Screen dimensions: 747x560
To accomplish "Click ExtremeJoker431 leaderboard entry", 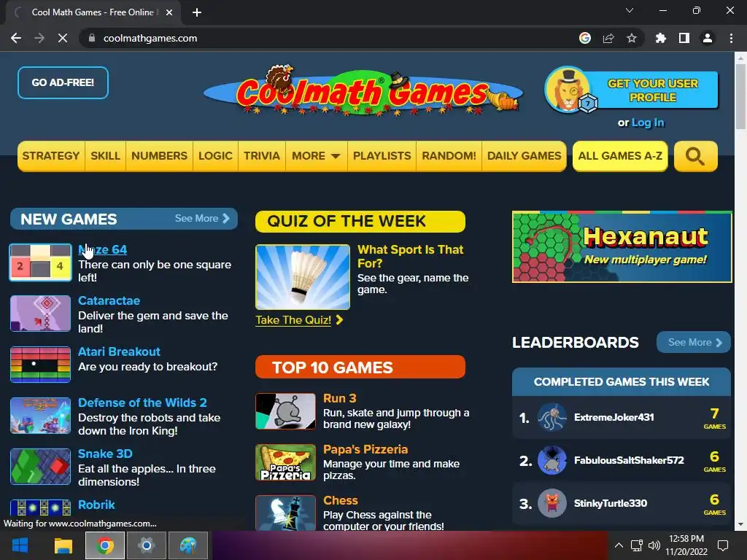I will click(622, 418).
